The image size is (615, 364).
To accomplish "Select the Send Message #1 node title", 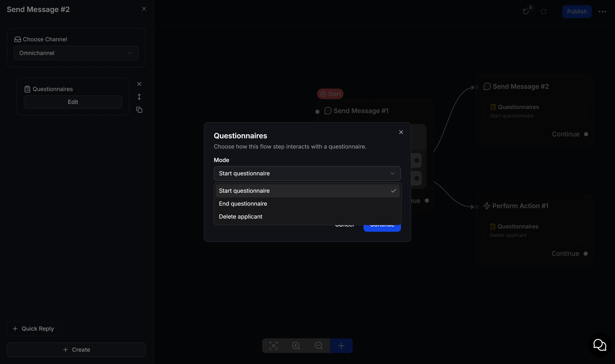I will [x=361, y=111].
